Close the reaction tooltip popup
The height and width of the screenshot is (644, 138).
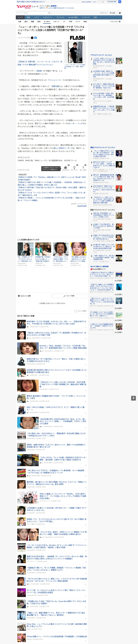pyautogui.click(x=60, y=167)
